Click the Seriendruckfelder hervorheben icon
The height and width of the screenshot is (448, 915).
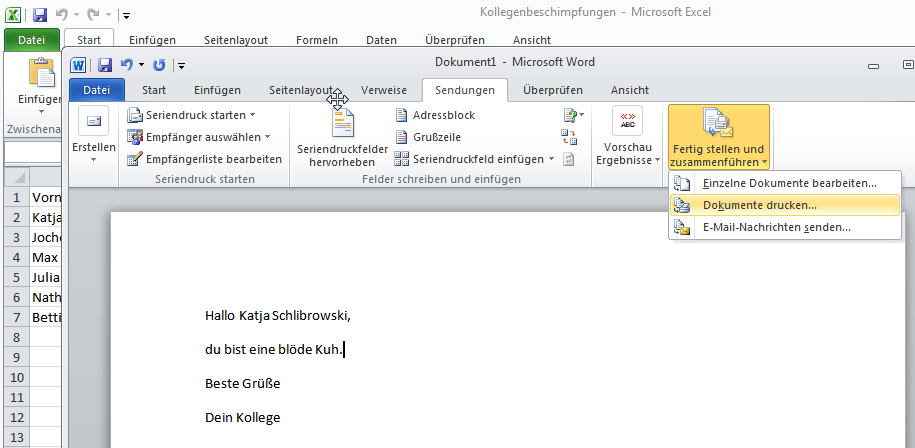(x=343, y=122)
